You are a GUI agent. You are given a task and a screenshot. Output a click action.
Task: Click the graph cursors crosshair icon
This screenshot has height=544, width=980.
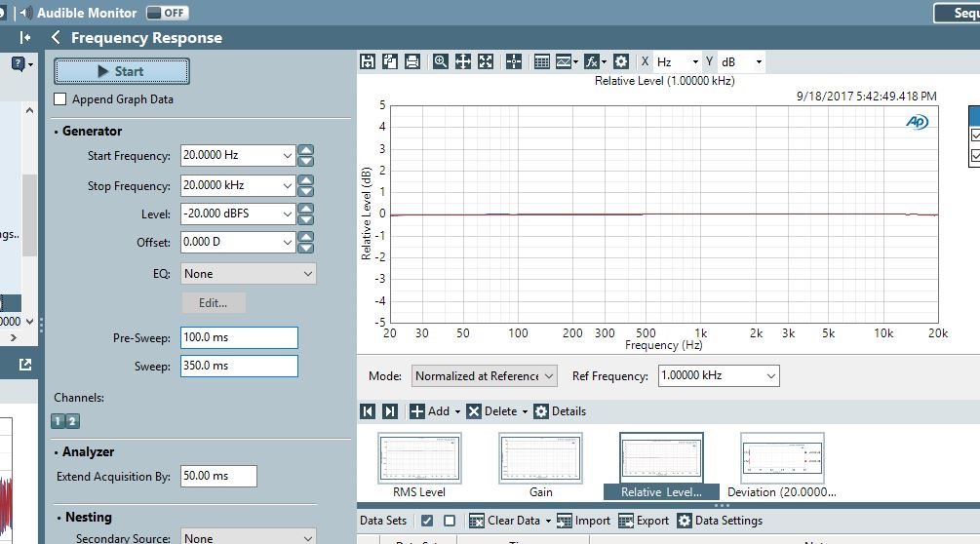coord(514,61)
